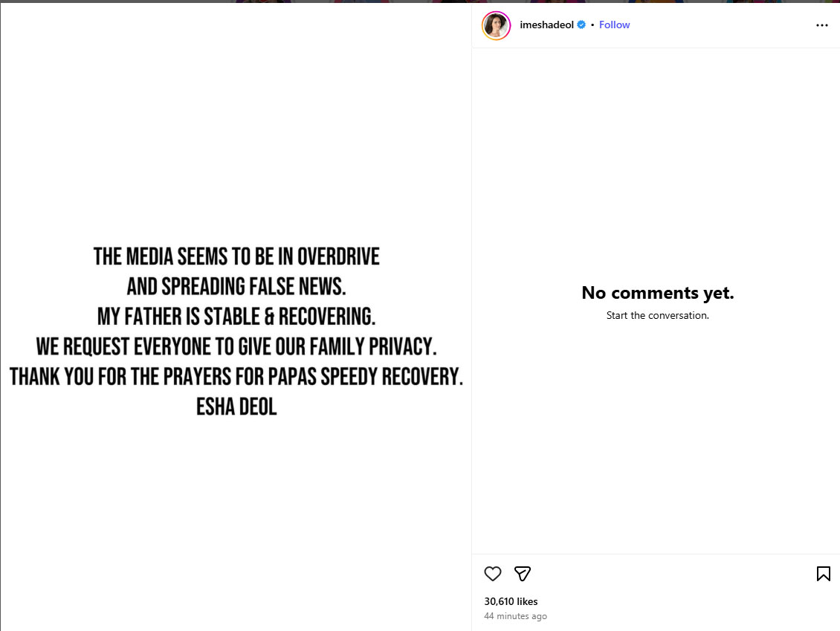Click the blank white area above the post text

point(236,126)
